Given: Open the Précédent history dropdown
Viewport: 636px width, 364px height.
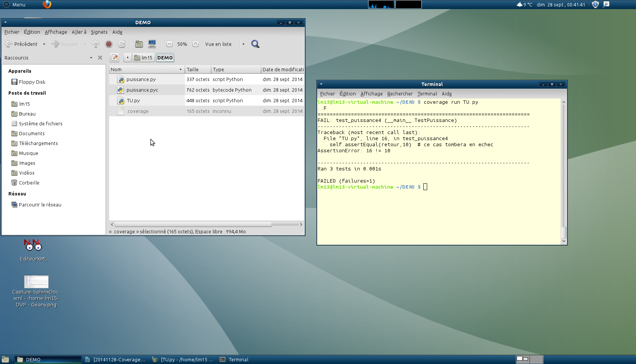Looking at the screenshot, I should click(44, 44).
